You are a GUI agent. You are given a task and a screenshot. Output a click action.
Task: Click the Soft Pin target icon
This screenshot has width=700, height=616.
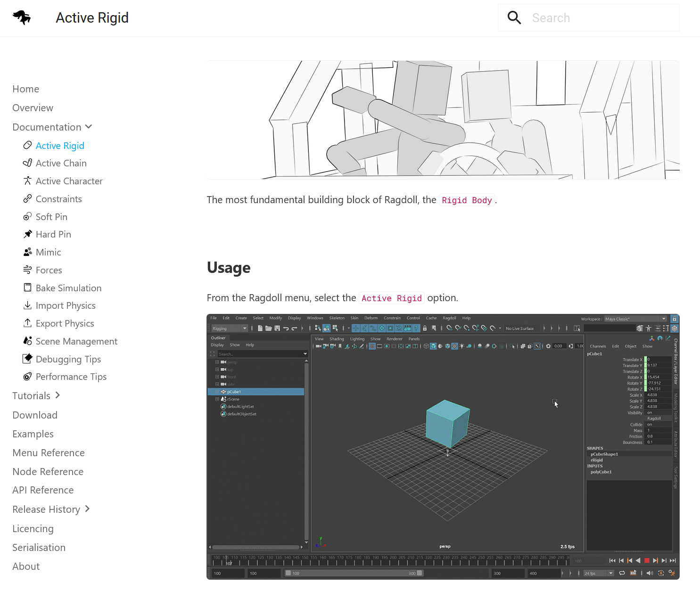[x=27, y=217]
